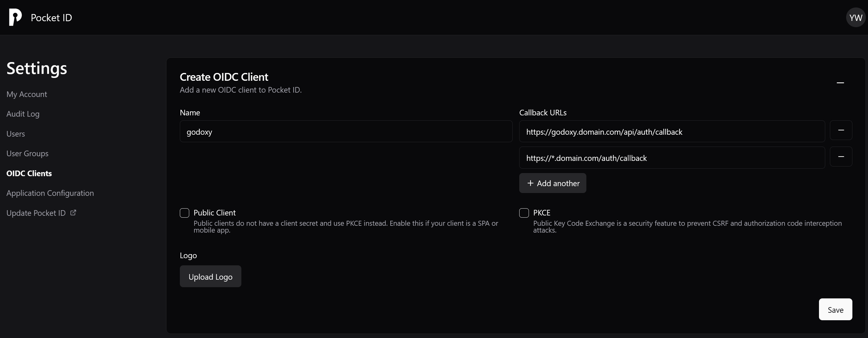Add another callback URL

coord(552,183)
